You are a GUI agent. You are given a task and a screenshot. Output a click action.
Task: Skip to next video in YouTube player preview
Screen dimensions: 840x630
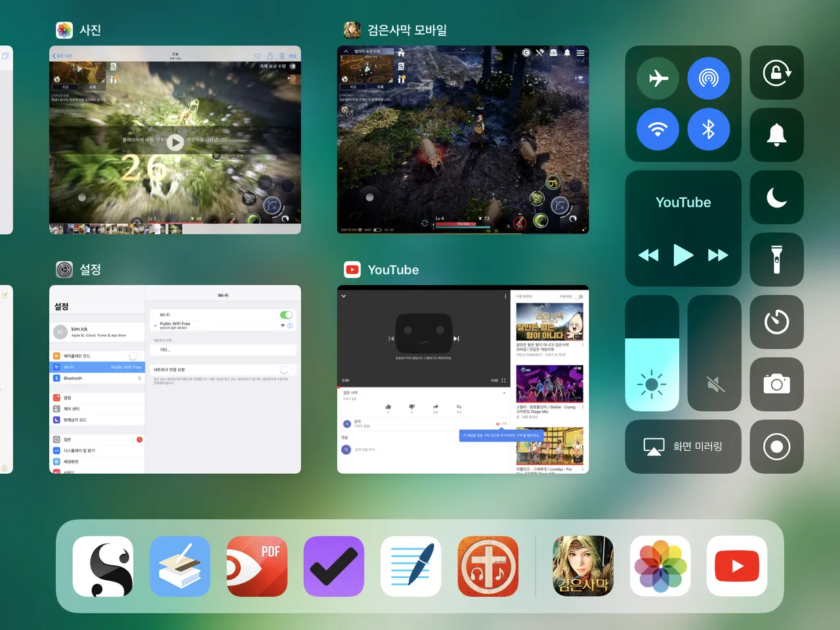(456, 339)
